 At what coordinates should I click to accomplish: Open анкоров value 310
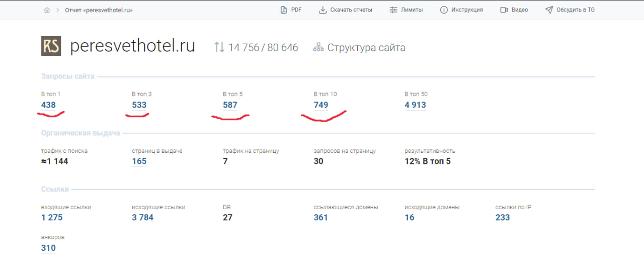48,248
